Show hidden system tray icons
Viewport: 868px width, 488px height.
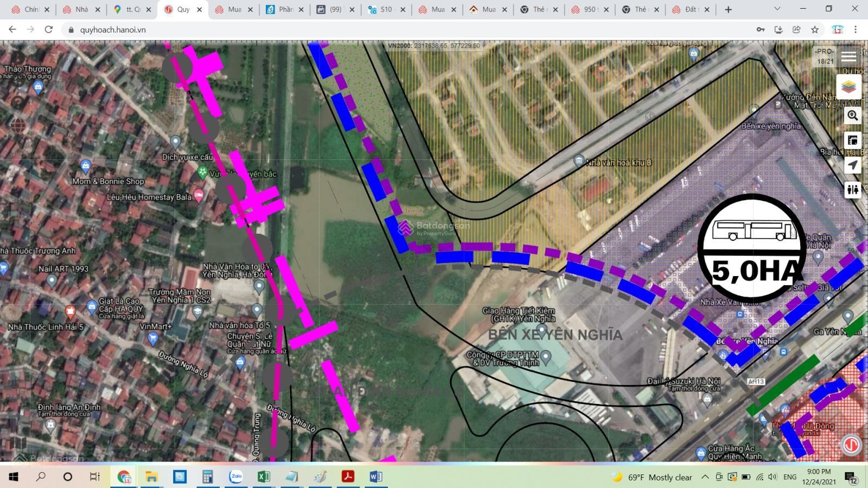(705, 477)
